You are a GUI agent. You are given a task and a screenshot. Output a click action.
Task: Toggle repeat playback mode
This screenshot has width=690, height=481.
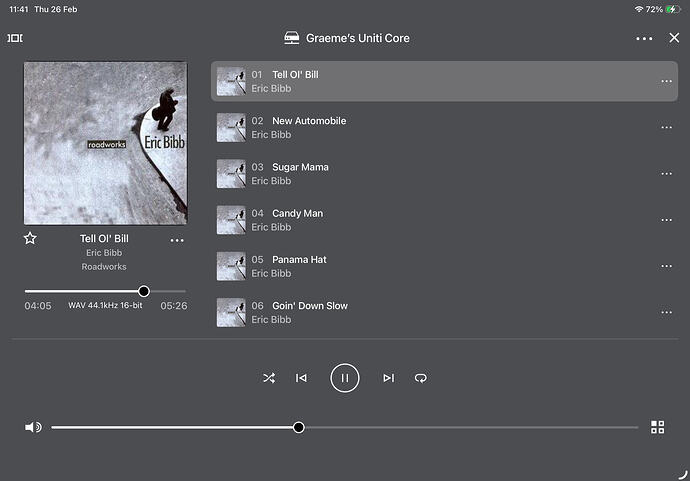(421, 378)
